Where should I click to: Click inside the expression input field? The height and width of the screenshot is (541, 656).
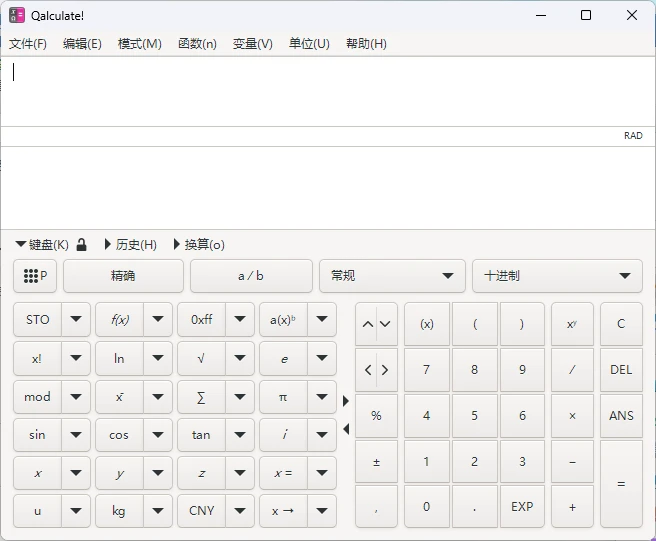pos(328,92)
